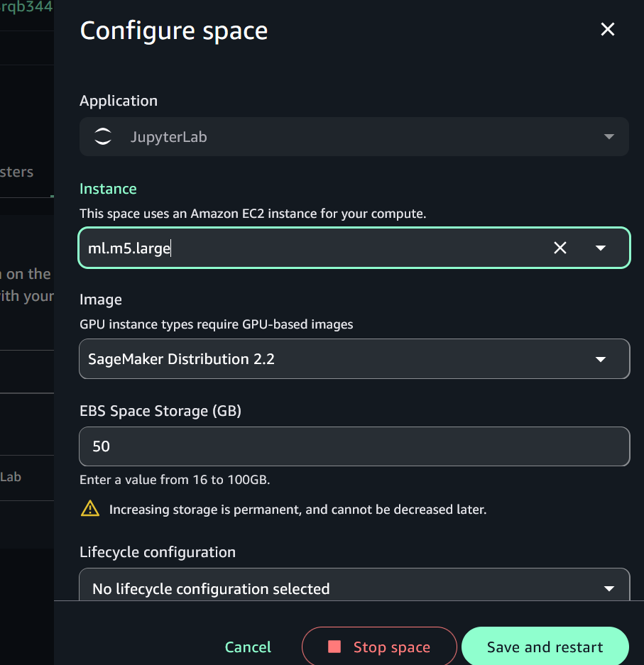The image size is (644, 665).
Task: Click the rqb344 link at top left
Action: [28, 6]
